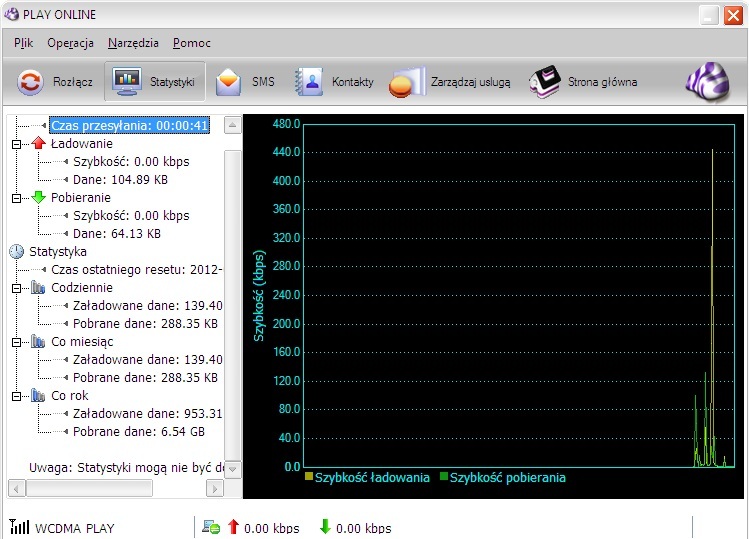Click the Statystyki button label
The height and width of the screenshot is (539, 749).
tap(172, 82)
